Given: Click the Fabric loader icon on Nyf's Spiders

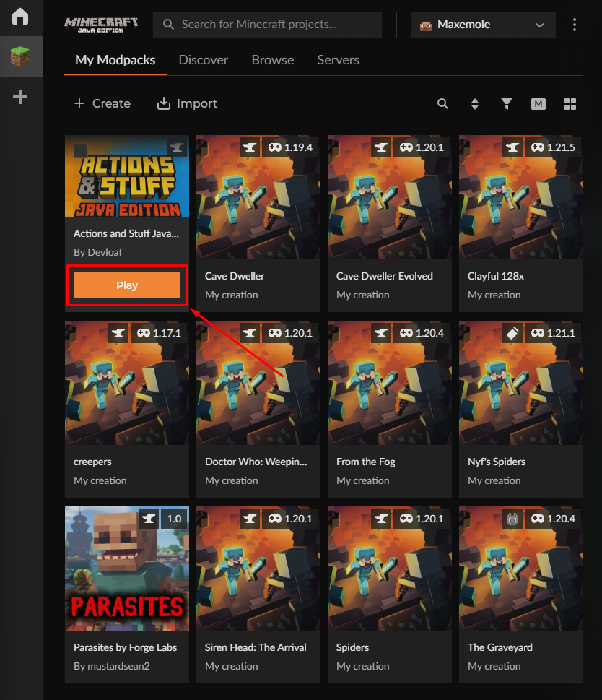Looking at the screenshot, I should point(512,333).
